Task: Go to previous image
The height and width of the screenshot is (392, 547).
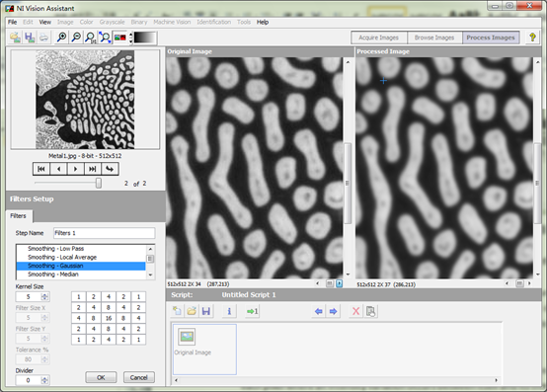Action: click(58, 169)
